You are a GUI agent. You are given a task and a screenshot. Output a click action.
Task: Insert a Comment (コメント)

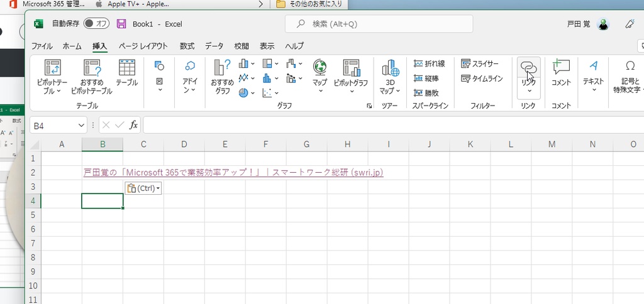click(561, 73)
